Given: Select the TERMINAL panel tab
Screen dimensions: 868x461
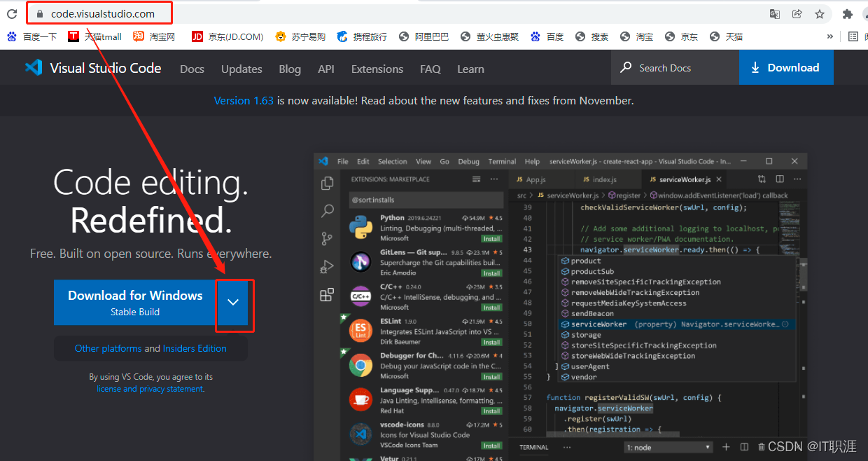Looking at the screenshot, I should coord(534,447).
